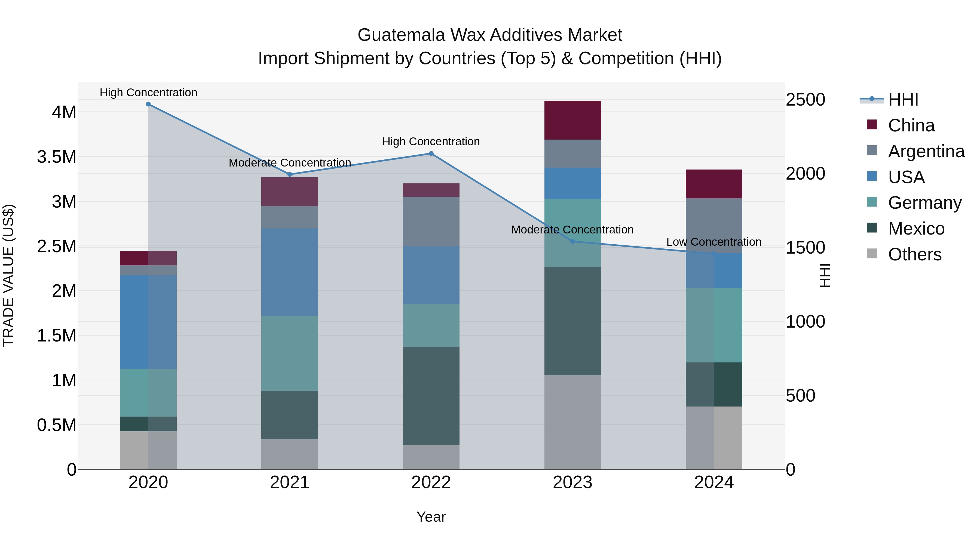The height and width of the screenshot is (551, 980).
Task: Toggle the Argentina legend label
Action: tap(926, 151)
